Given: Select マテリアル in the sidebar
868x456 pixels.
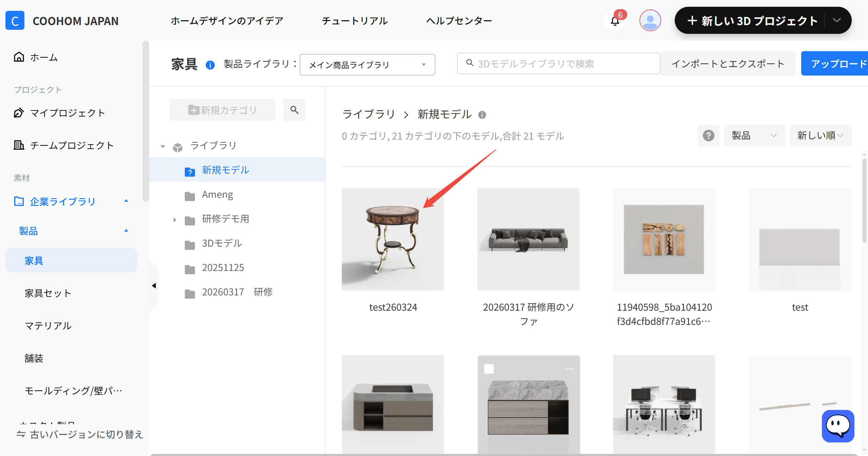Looking at the screenshot, I should 48,326.
